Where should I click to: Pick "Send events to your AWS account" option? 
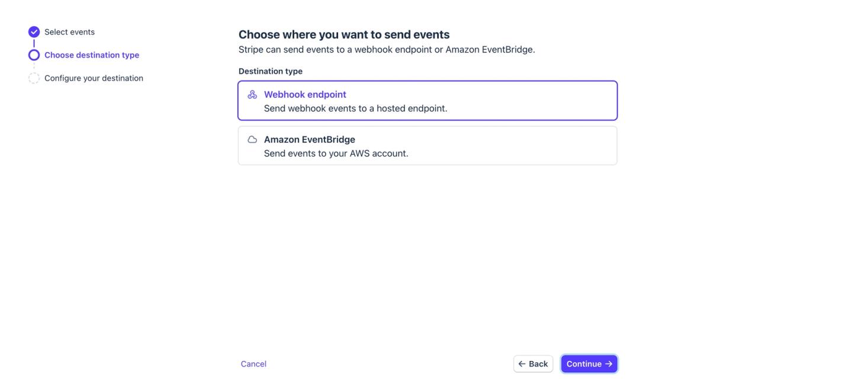point(336,153)
